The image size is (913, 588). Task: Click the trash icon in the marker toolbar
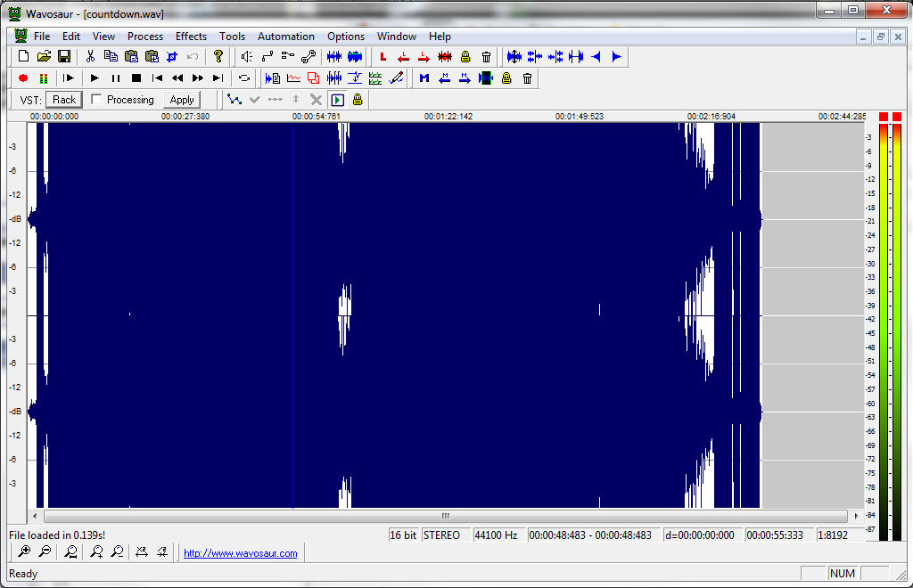[527, 78]
